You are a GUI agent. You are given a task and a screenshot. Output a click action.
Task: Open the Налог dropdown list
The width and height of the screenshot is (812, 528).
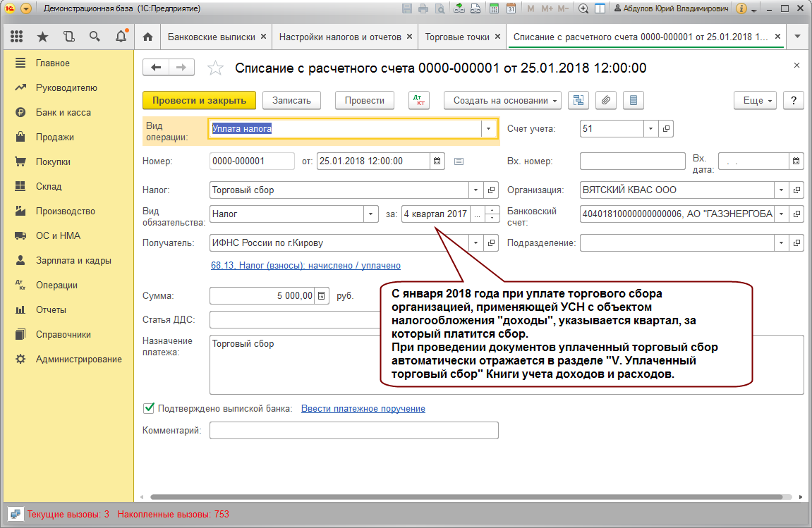[475, 190]
